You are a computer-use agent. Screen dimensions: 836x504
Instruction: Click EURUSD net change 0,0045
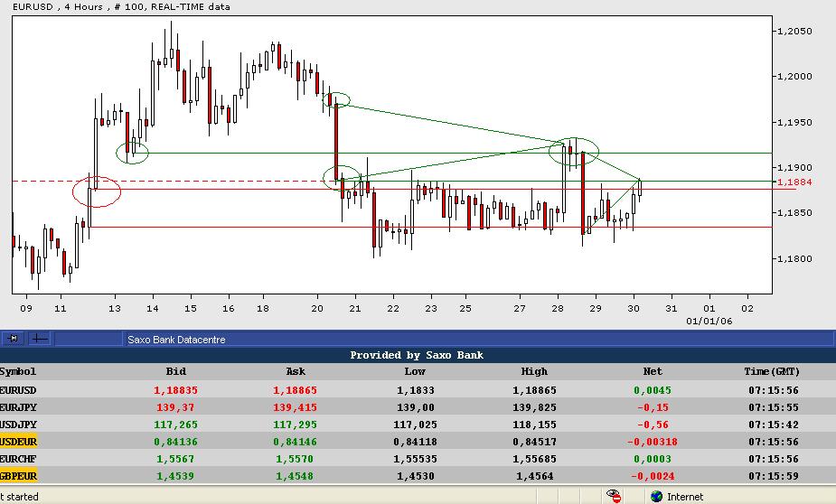point(653,390)
